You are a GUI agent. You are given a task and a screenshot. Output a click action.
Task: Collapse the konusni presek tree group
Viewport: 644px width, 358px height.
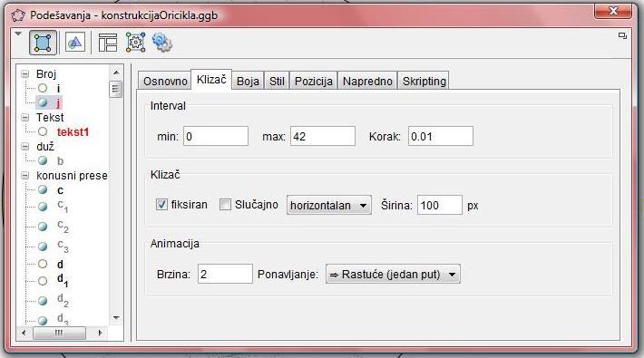click(x=25, y=176)
